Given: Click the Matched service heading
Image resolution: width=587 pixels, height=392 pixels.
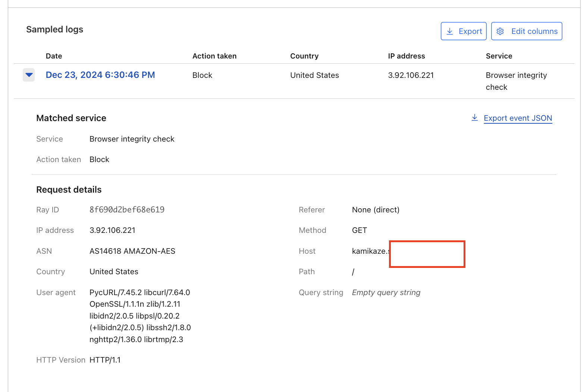Looking at the screenshot, I should (x=71, y=118).
